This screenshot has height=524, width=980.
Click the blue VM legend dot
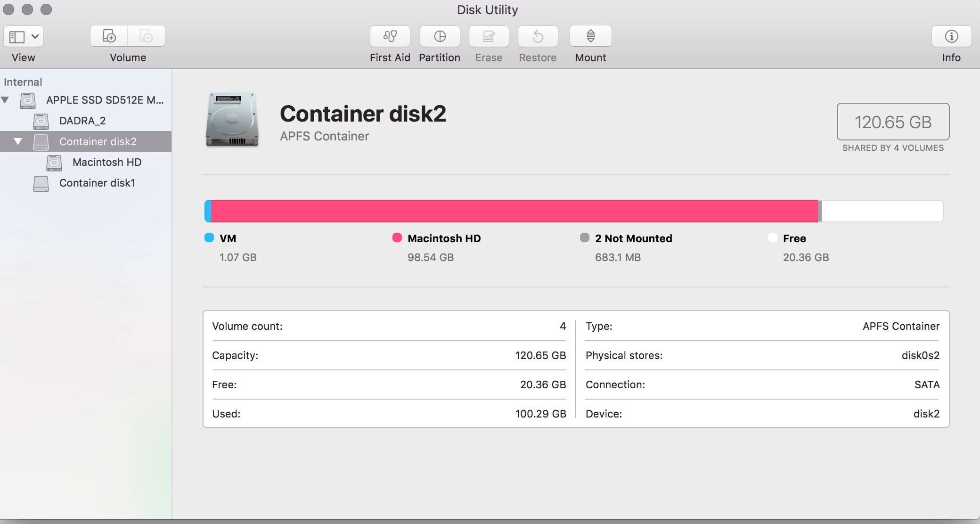click(209, 237)
